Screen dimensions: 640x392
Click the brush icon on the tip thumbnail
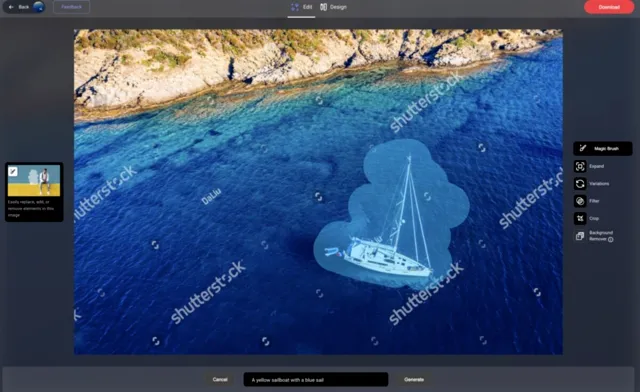point(13,172)
